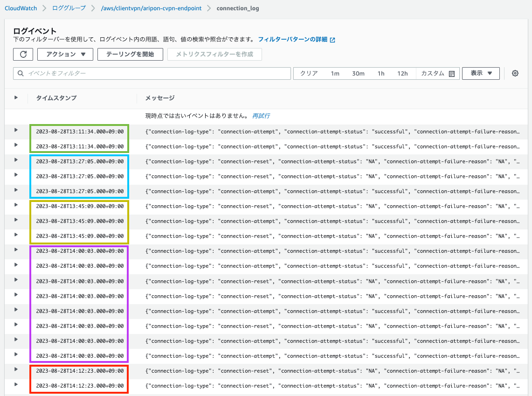
Task: Click クリア to reset the time filter
Action: 309,73
